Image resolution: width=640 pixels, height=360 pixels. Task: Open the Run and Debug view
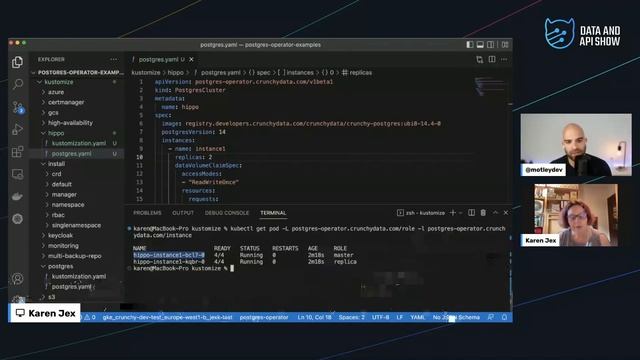[18, 129]
